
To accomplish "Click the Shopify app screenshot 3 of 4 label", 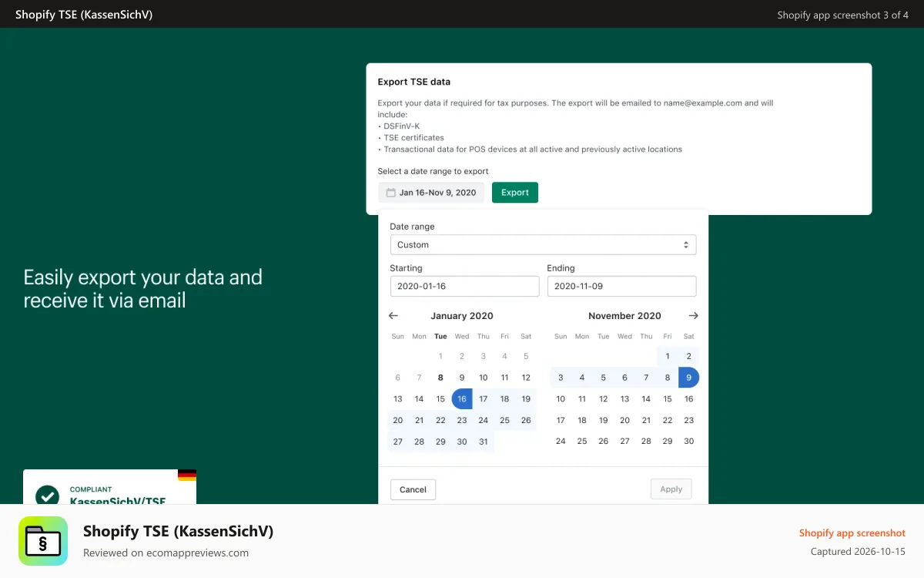I will 843,15.
